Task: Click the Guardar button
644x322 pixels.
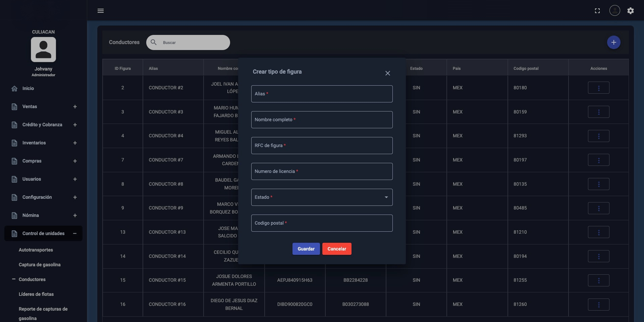Action: (306, 249)
